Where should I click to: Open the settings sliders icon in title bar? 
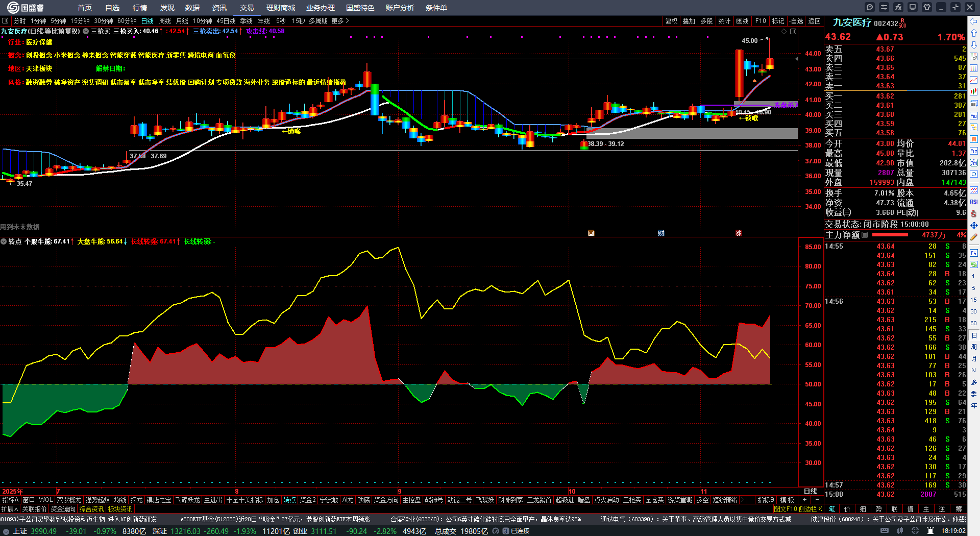[x=884, y=7]
